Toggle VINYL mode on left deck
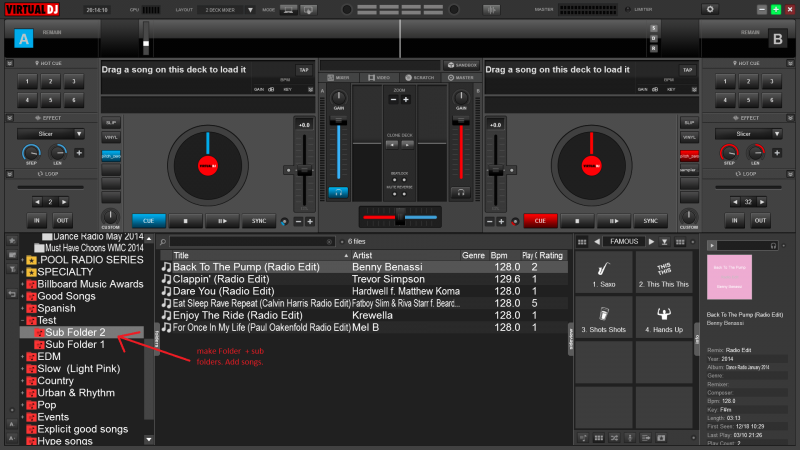 [111, 137]
